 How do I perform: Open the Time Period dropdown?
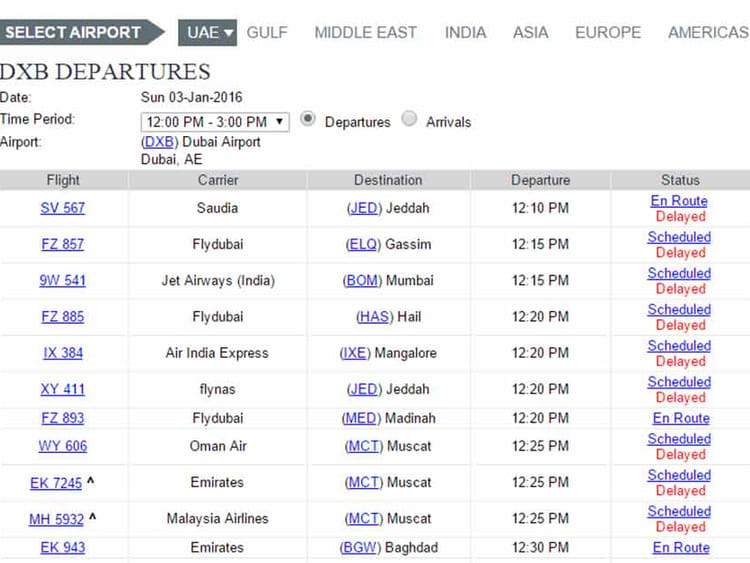point(215,122)
